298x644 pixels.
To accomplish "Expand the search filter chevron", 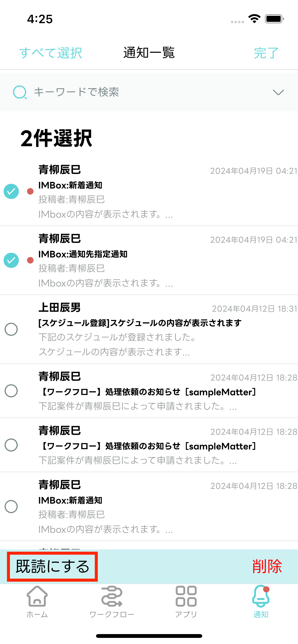I will pyautogui.click(x=278, y=92).
